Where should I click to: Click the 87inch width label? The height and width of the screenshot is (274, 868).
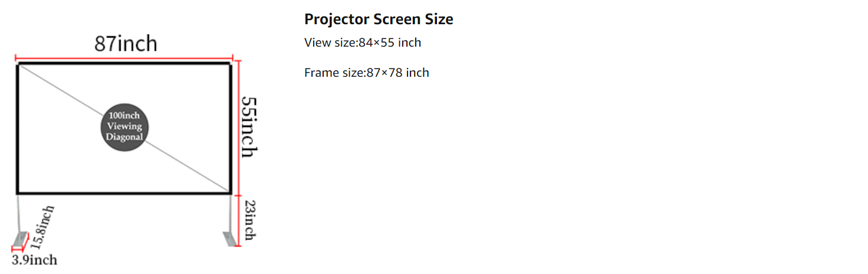click(x=126, y=44)
